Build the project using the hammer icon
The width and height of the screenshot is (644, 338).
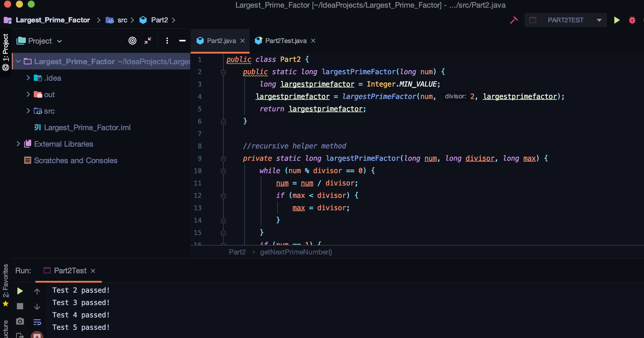click(514, 20)
